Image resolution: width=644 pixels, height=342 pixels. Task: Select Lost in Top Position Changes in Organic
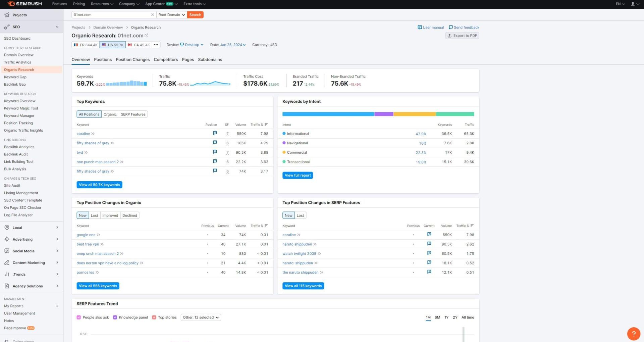(94, 215)
